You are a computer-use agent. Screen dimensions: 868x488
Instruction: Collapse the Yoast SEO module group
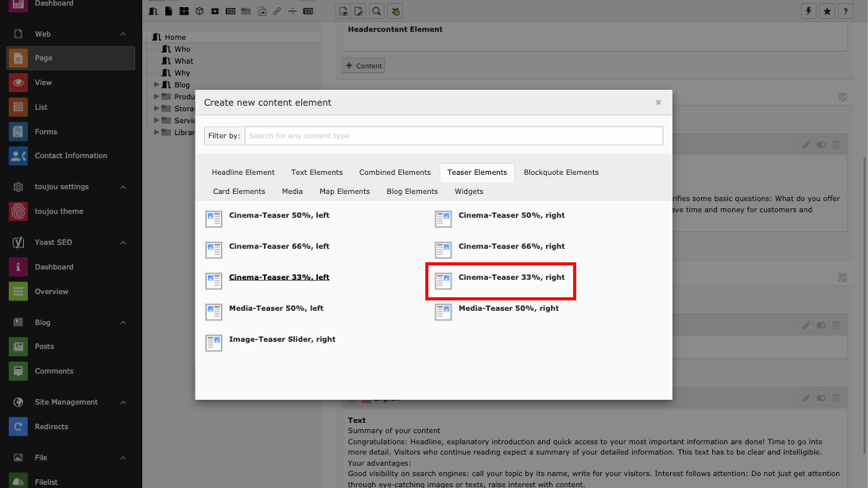123,242
